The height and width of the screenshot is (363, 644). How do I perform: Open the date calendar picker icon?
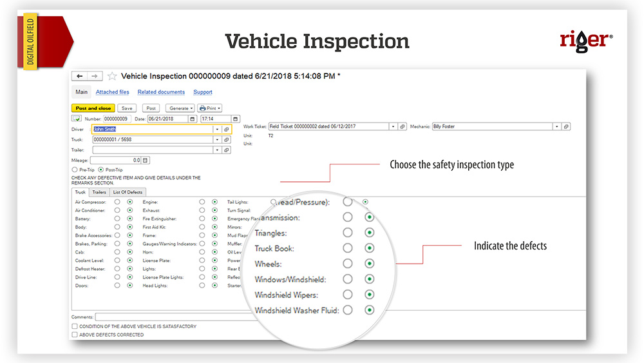(x=192, y=119)
